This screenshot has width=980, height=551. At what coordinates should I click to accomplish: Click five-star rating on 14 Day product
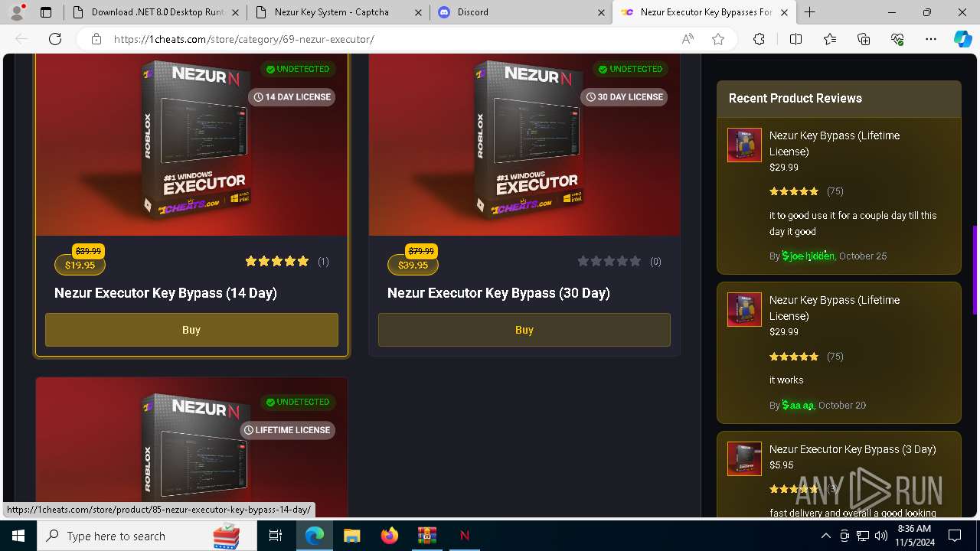pyautogui.click(x=276, y=261)
